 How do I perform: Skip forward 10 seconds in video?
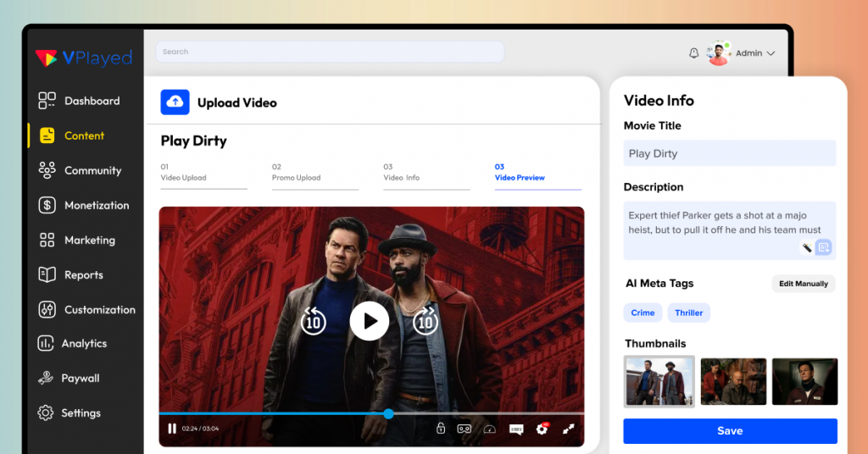point(425,321)
